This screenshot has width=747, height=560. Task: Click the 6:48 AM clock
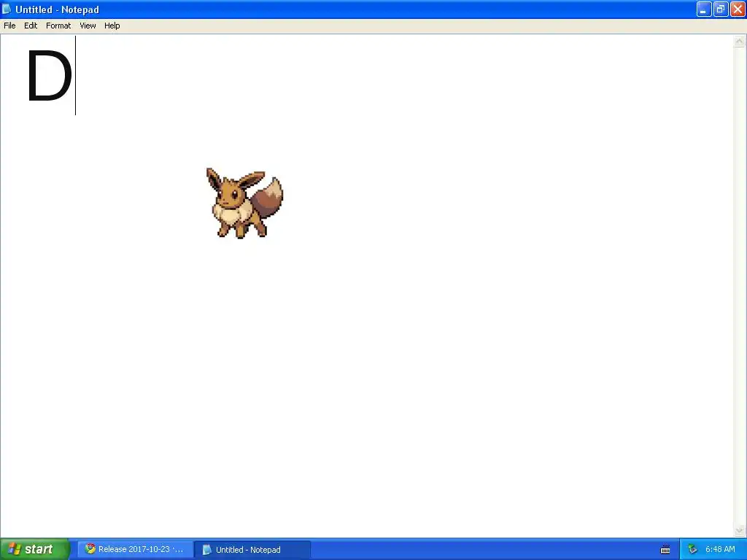click(x=720, y=549)
